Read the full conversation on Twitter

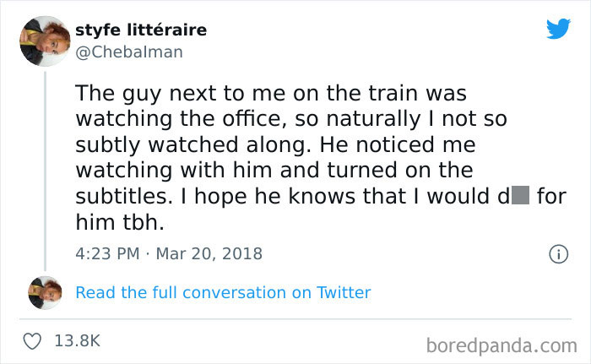223,293
